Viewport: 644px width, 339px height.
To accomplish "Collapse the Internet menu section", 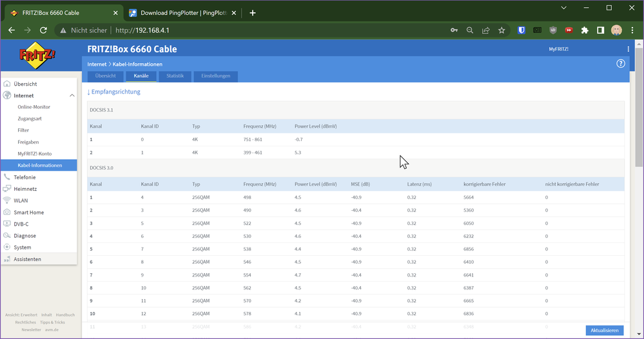I will pos(72,95).
